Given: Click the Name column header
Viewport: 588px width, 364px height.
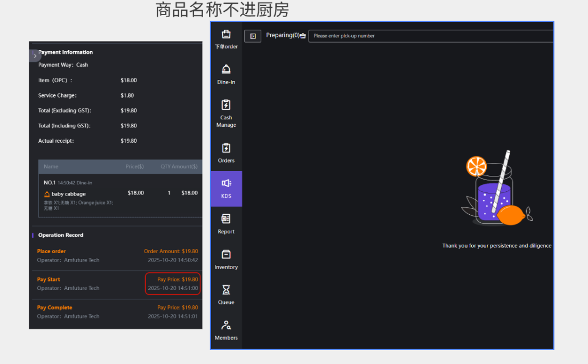Looking at the screenshot, I should pyautogui.click(x=51, y=166).
